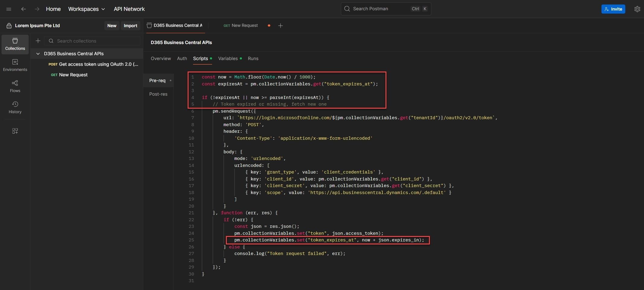The width and height of the screenshot is (644, 290).
Task: Import a collection using the Import button
Action: coord(130,26)
